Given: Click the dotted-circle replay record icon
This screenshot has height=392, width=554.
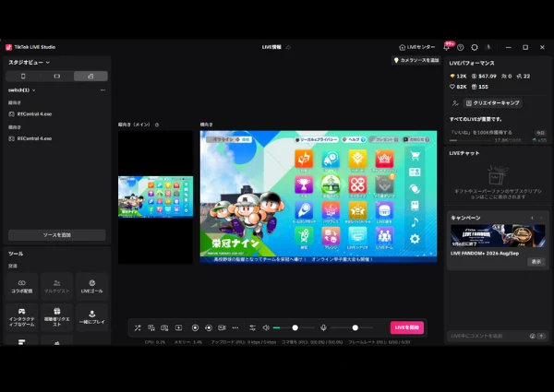Looking at the screenshot, I should pyautogui.click(x=209, y=327).
